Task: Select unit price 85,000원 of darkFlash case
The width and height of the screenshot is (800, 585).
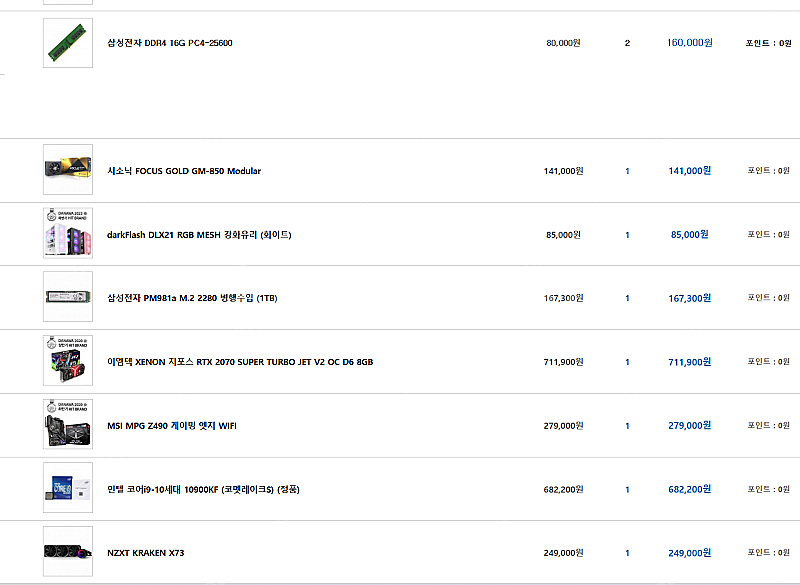Action: pyautogui.click(x=563, y=235)
